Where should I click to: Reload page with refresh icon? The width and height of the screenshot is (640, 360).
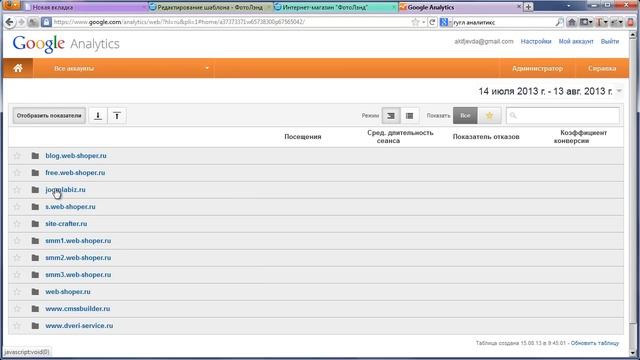432,22
